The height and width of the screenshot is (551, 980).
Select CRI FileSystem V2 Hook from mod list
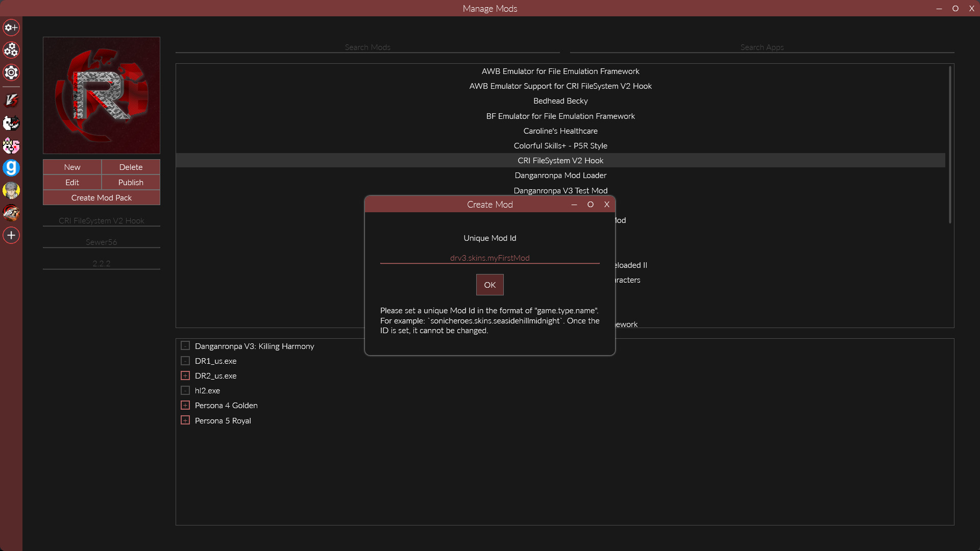click(560, 160)
